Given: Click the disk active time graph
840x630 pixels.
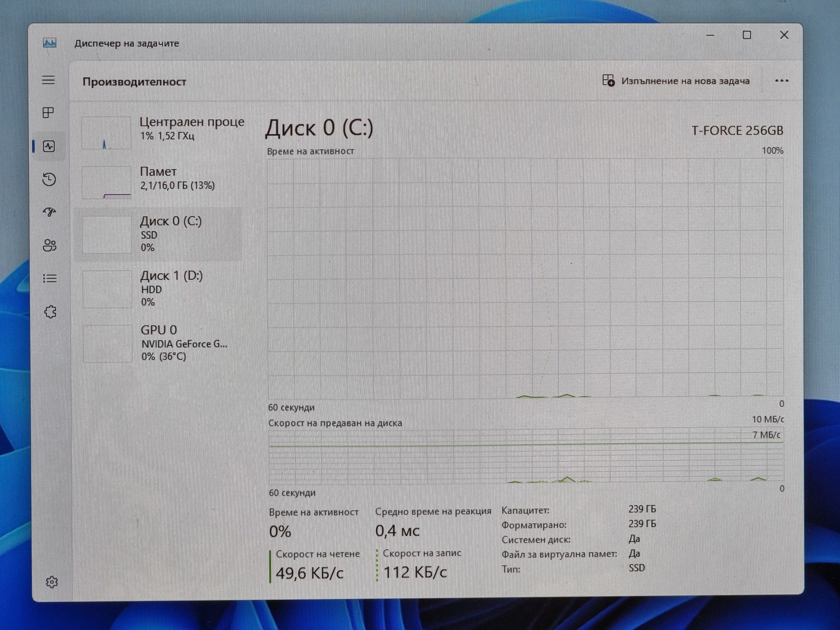Looking at the screenshot, I should tap(526, 278).
